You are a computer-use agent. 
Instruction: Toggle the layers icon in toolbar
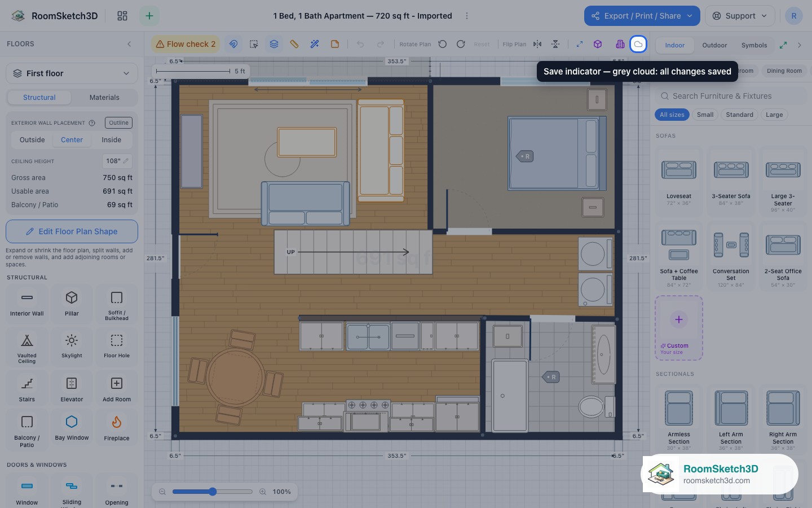tap(274, 44)
